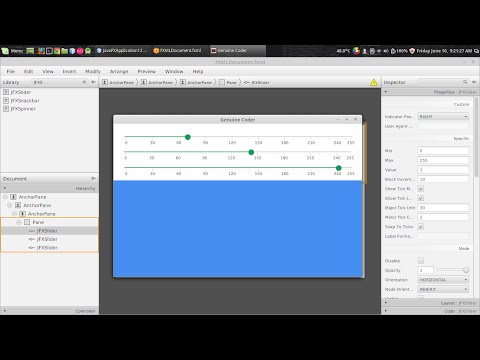Open the Insert menu

[69, 71]
